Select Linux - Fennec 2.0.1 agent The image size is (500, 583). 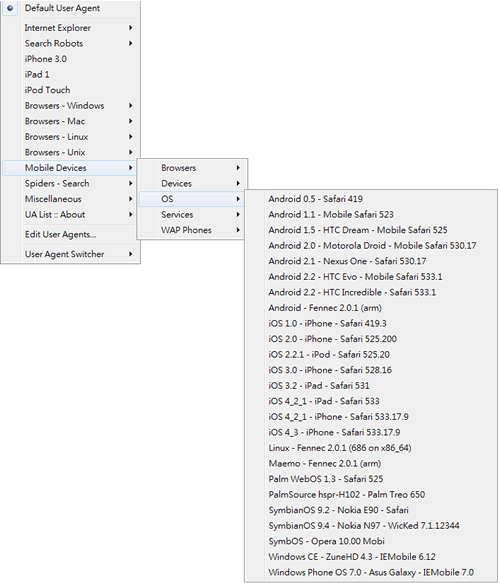tap(371, 448)
